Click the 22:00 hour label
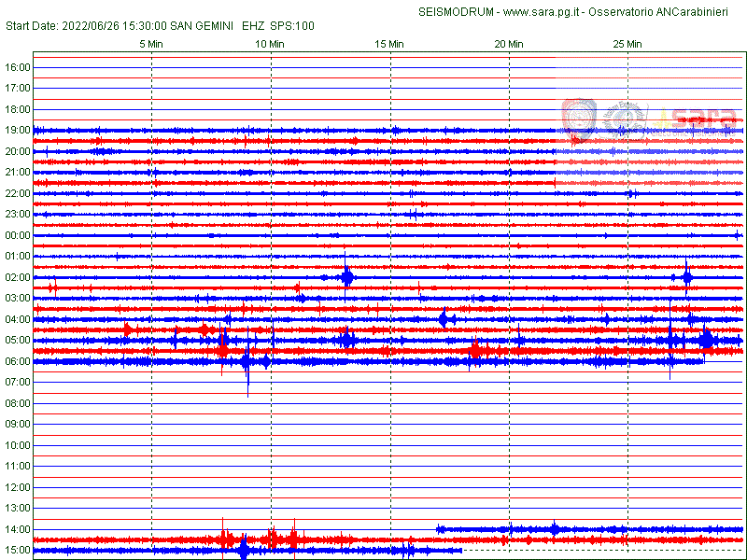747x560 pixels. click(18, 193)
